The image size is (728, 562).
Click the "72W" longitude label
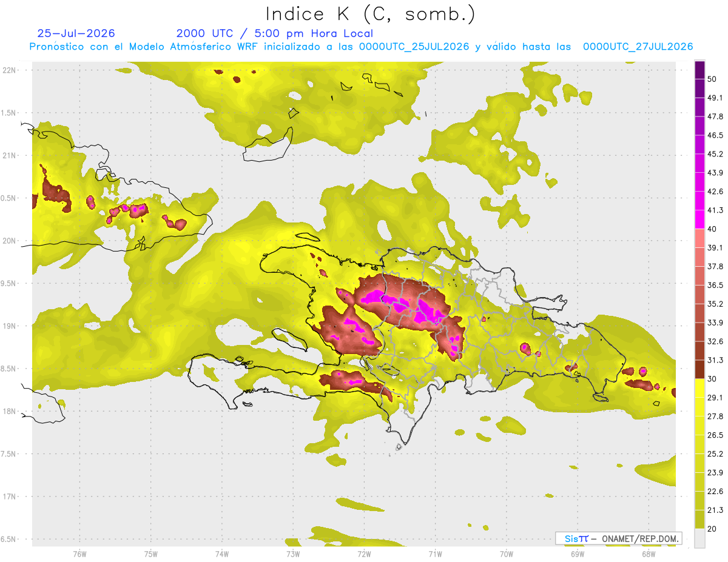364,554
